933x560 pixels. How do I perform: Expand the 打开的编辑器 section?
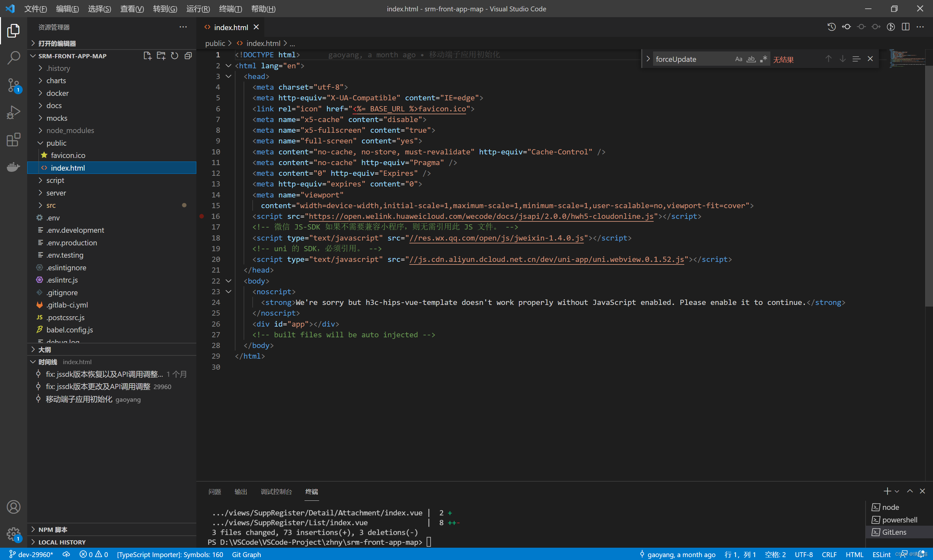tap(111, 43)
